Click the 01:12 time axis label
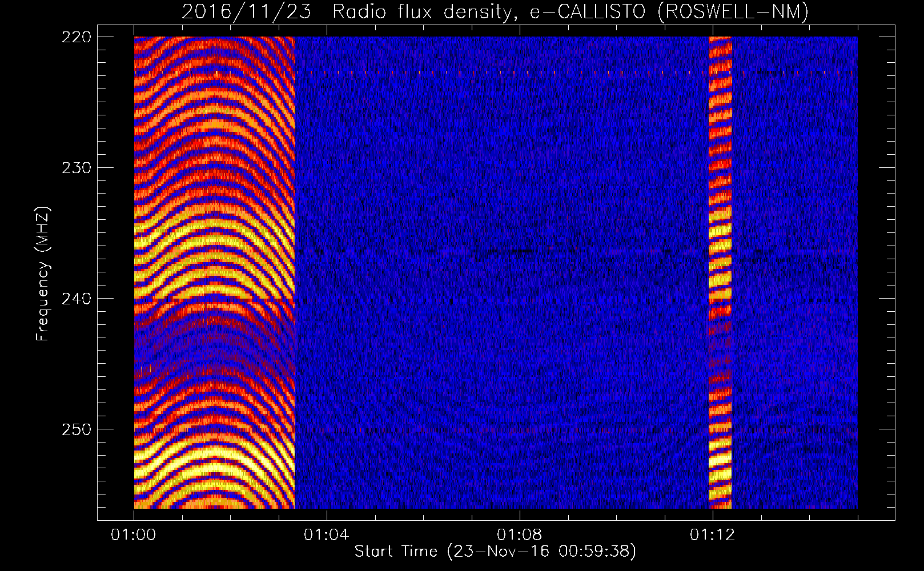Screen dimensions: 924x571 tap(712, 535)
